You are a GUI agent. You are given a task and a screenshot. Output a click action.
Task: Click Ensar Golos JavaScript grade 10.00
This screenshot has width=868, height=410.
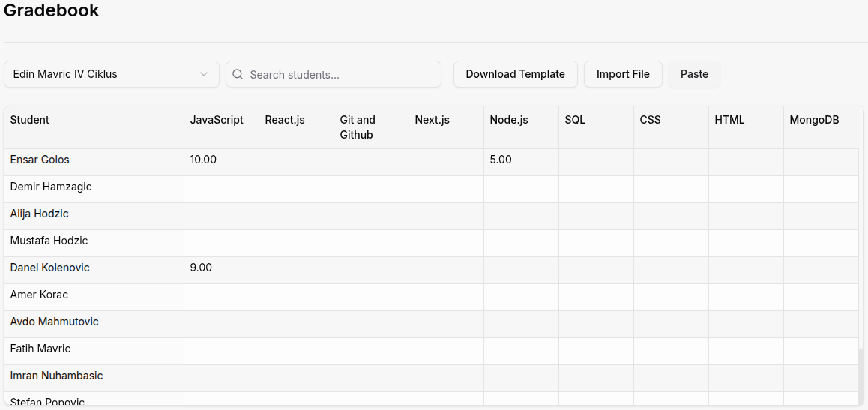point(203,160)
